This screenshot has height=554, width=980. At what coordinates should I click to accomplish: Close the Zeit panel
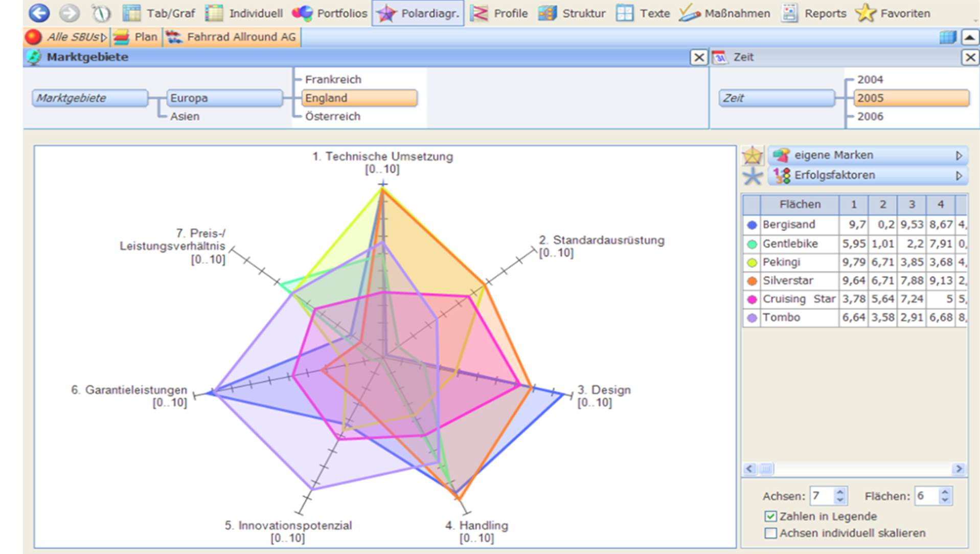pyautogui.click(x=970, y=57)
